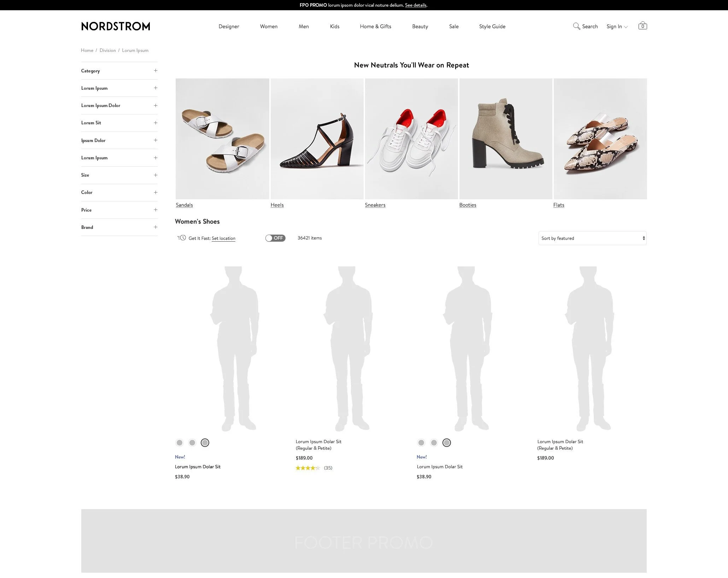Viewport: 728px width, 578px height.
Task: Click plus icon next to Lorum Sit
Action: pos(155,123)
